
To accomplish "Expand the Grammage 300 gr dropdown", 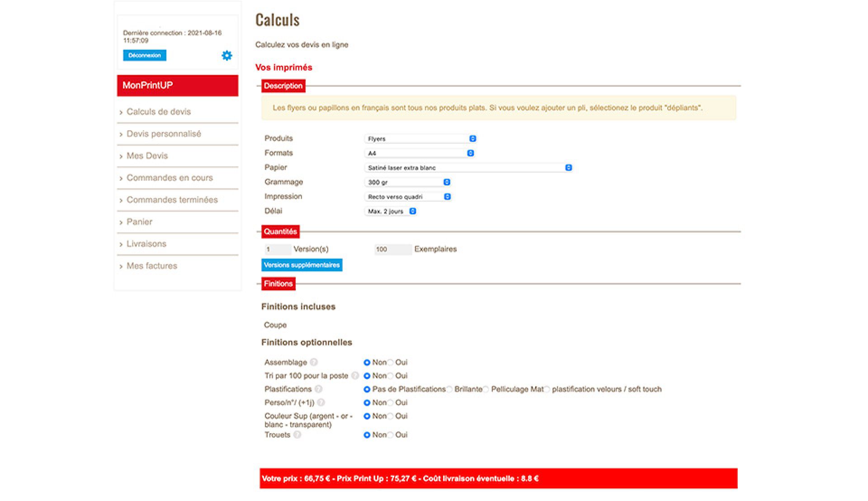I will coord(407,182).
